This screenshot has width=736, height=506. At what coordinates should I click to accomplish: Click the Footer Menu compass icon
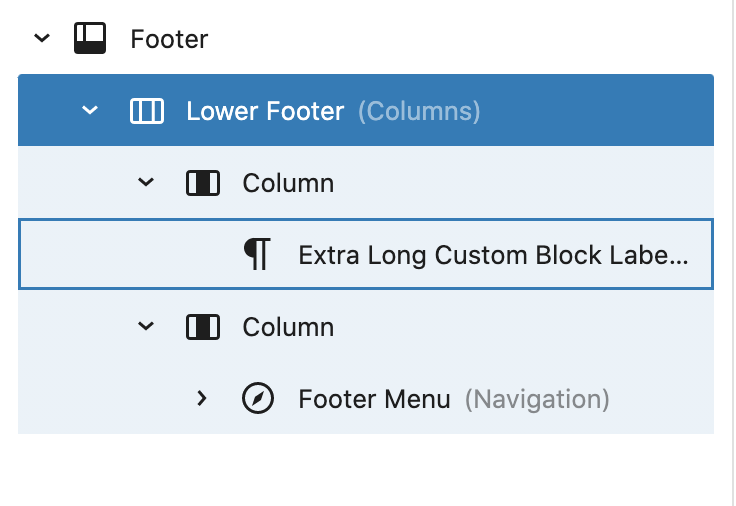pos(258,399)
